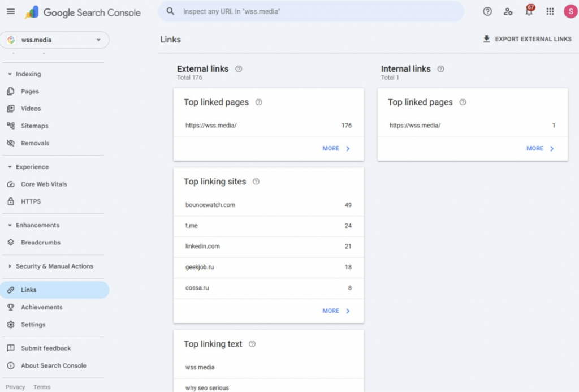
Task: Show help for Internal links heading
Action: point(440,68)
